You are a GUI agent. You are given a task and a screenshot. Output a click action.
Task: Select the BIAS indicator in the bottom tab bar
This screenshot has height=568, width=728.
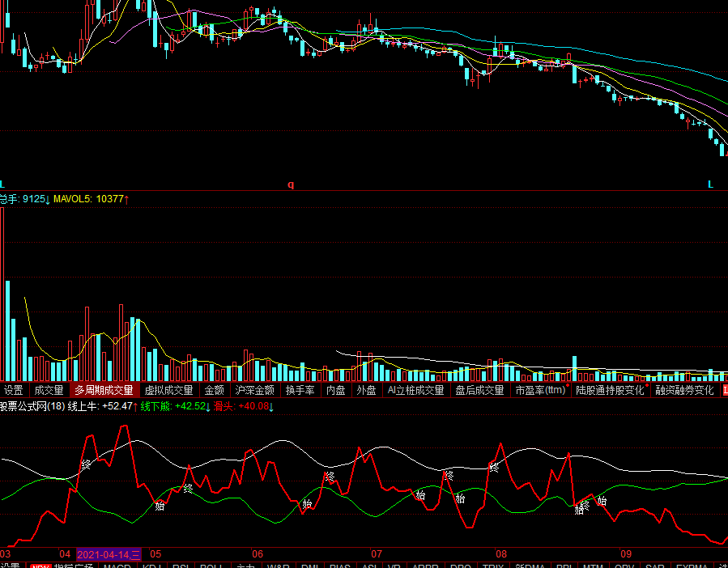340,566
